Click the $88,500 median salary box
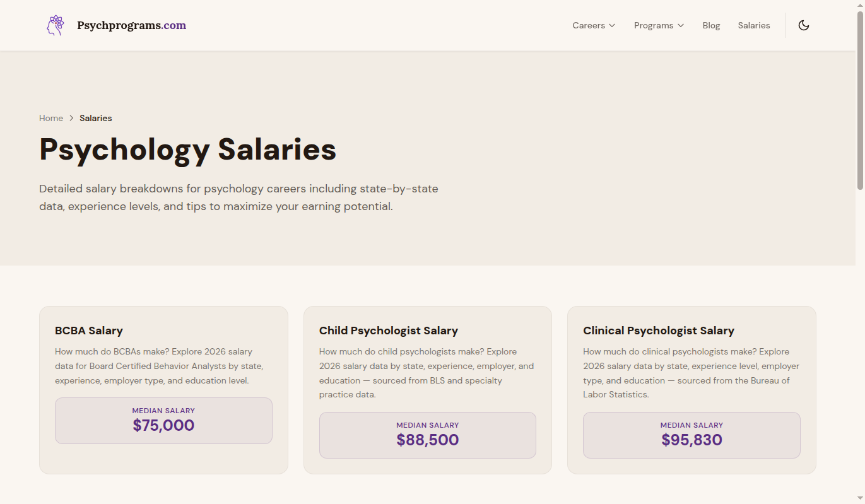This screenshot has height=504, width=865. click(428, 435)
